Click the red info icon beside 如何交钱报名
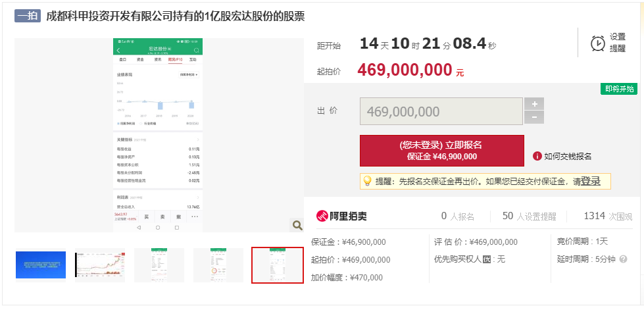Image resolution: width=644 pixels, height=310 pixels. tap(537, 156)
